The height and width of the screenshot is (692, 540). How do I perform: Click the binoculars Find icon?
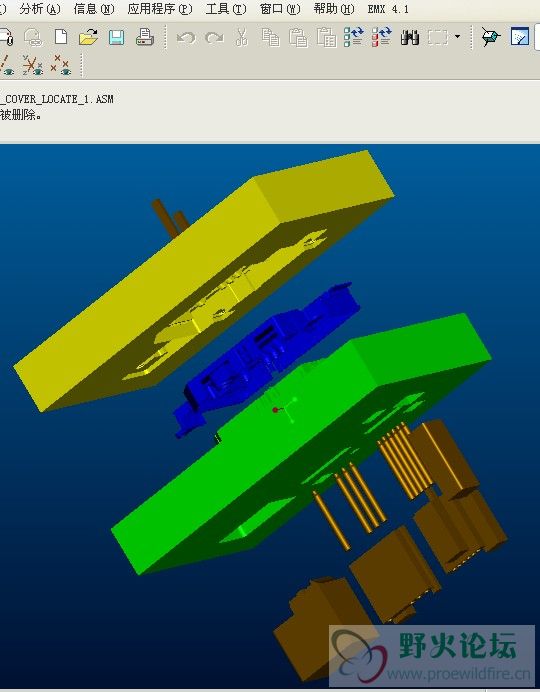(409, 37)
